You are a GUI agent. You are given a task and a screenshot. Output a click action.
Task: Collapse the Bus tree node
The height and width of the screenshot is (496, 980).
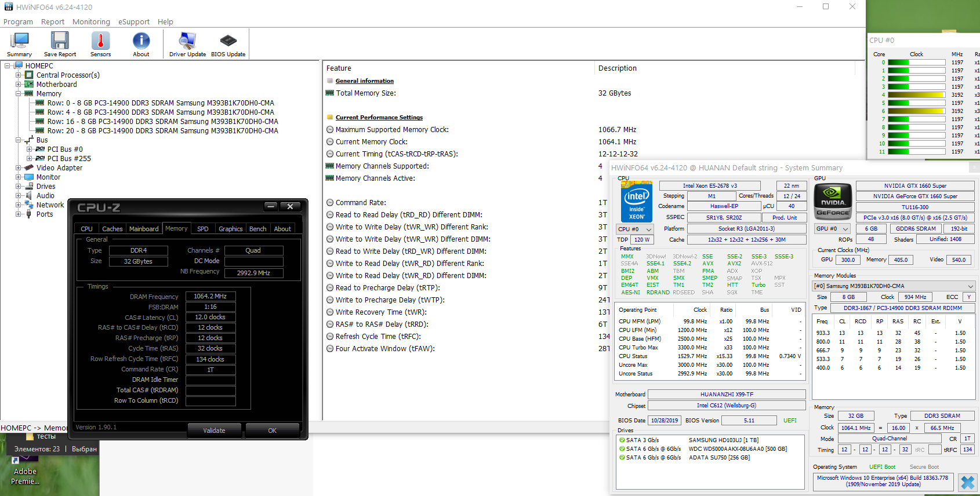point(18,140)
